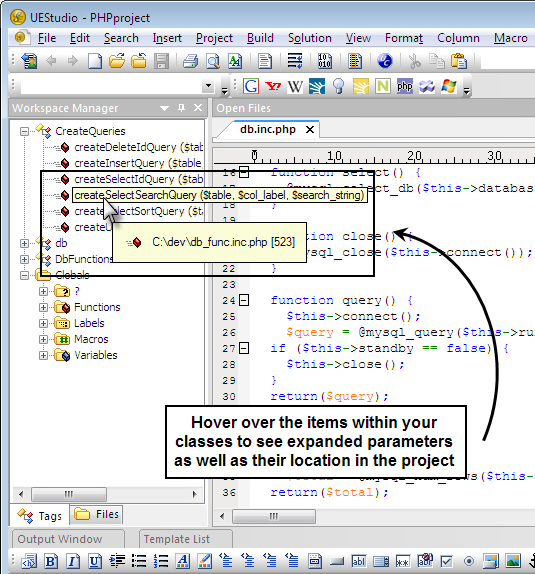535x574 pixels.
Task: Switch to the Tags tab
Action: click(x=40, y=515)
